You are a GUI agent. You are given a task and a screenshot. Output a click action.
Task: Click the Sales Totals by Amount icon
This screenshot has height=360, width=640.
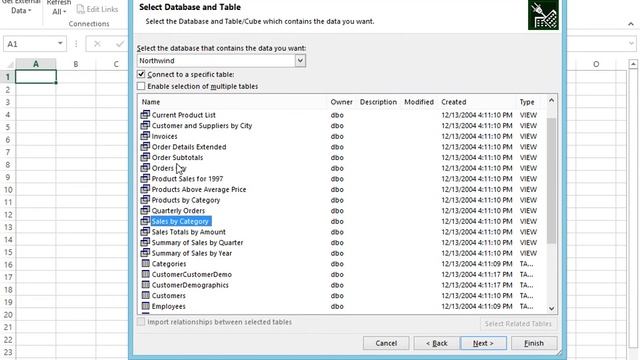tap(145, 231)
